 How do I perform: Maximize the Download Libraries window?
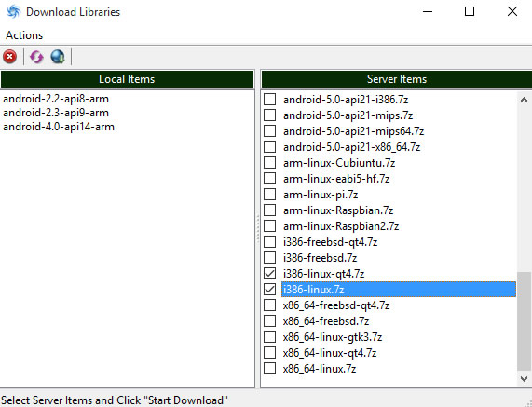[x=470, y=11]
